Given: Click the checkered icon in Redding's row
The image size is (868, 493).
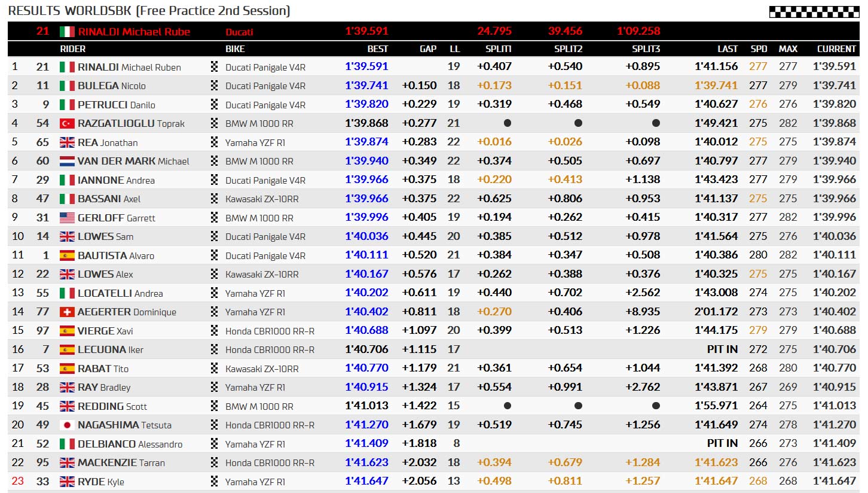Looking at the screenshot, I should 215,406.
